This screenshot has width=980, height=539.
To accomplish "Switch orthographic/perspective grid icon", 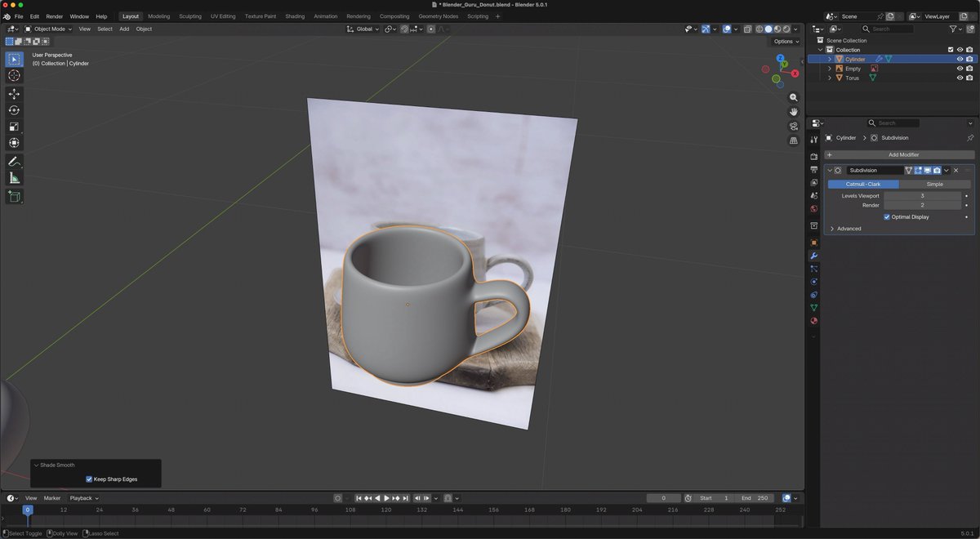I will click(793, 141).
